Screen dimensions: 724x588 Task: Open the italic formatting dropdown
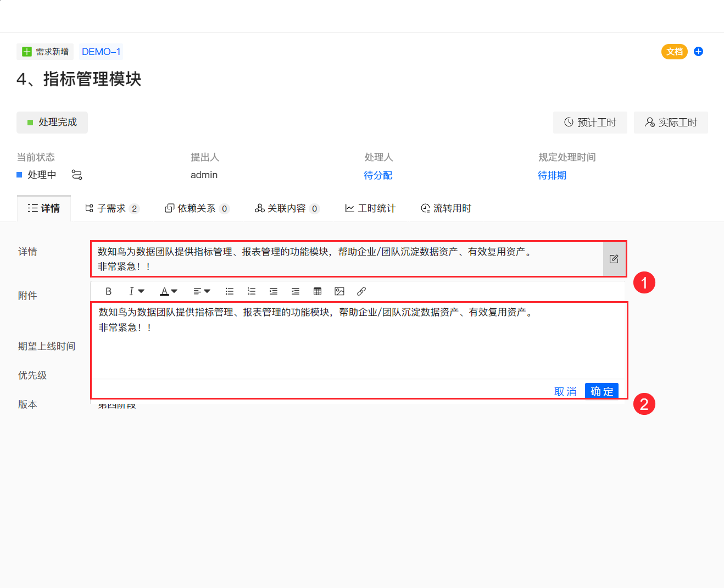click(136, 291)
